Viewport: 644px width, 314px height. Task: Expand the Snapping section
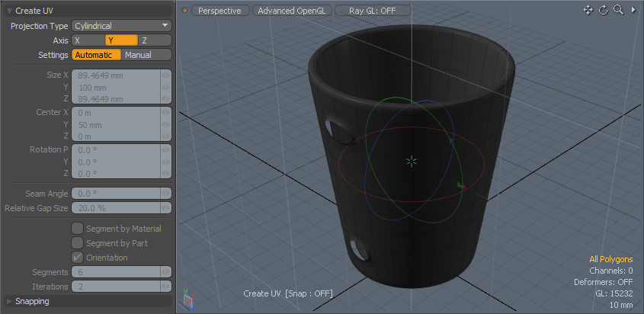point(9,301)
